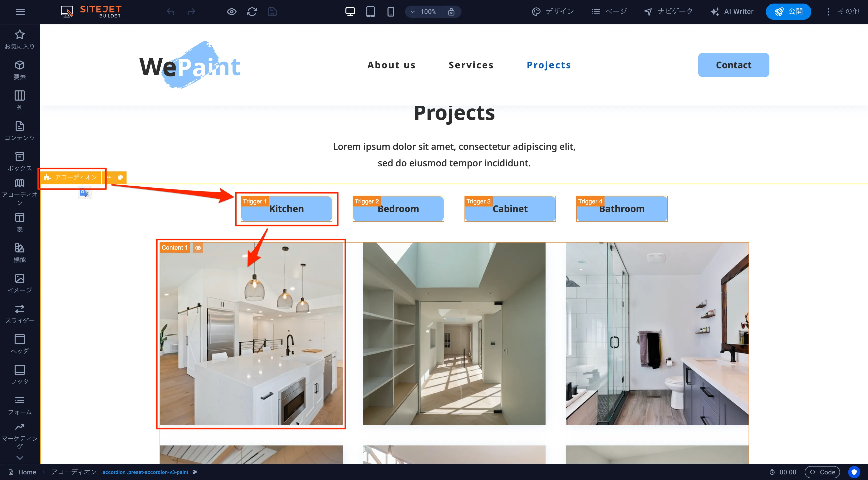Select desktop device view
The width and height of the screenshot is (868, 480).
350,12
